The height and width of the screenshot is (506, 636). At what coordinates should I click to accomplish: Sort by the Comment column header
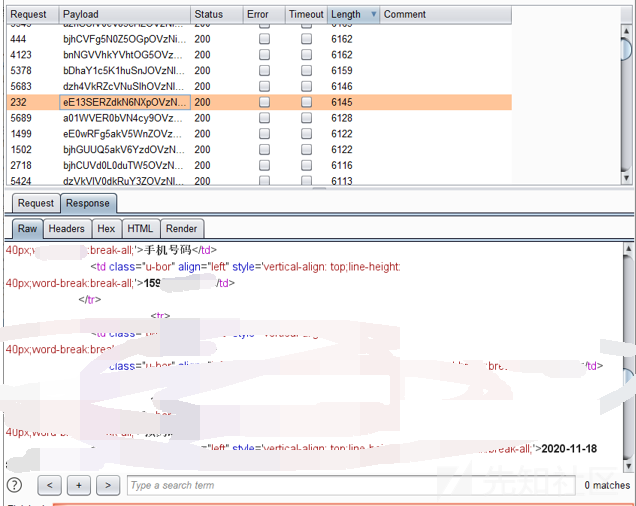tap(445, 14)
